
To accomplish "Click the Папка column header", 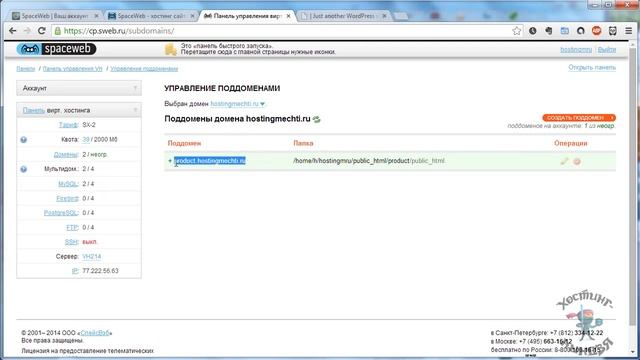I will 303,143.
